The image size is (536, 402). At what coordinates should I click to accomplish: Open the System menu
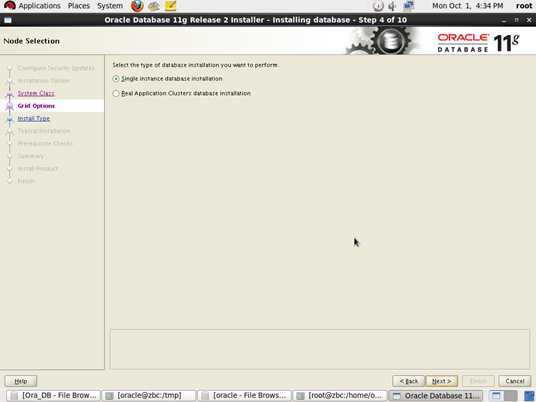[110, 6]
